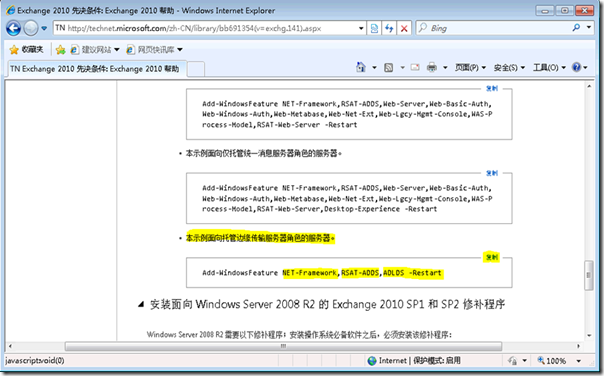This screenshot has width=604, height=376.
Task: Open the Help question mark menu
Action: (579, 67)
